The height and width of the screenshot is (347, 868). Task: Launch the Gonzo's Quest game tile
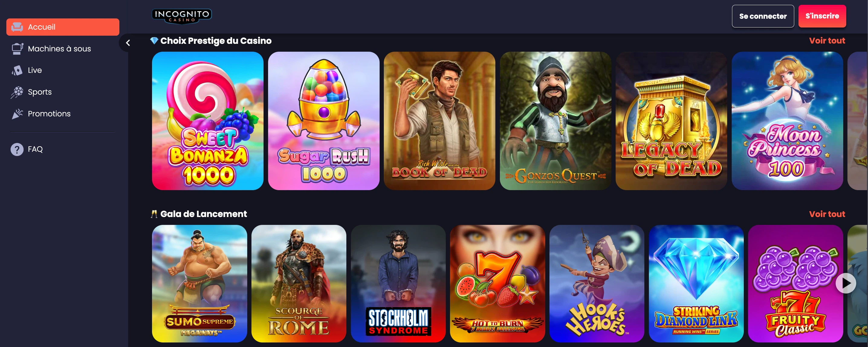(x=555, y=121)
